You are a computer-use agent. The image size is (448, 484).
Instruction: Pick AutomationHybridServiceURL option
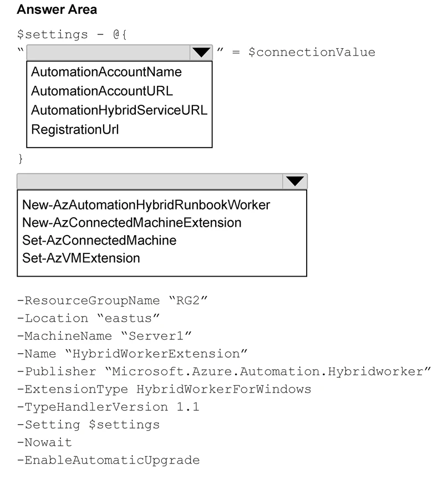click(x=119, y=110)
